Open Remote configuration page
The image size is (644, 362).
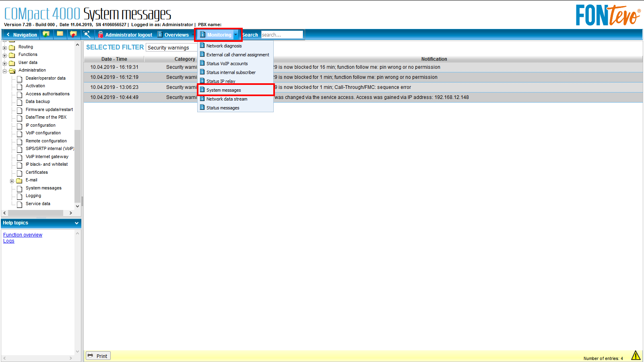coord(46,141)
